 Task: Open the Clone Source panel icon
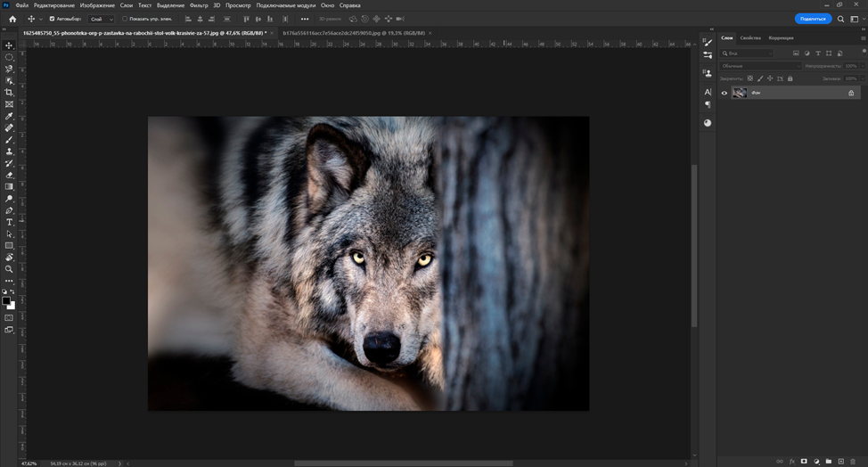point(708,73)
